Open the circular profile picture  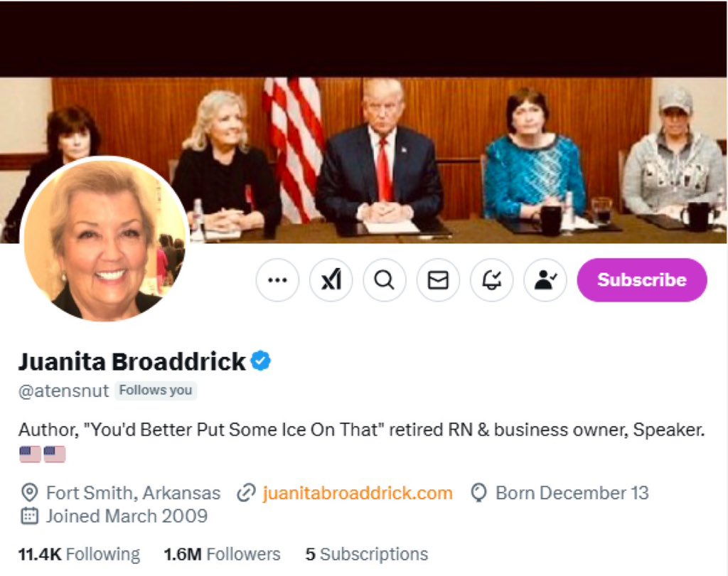(105, 239)
